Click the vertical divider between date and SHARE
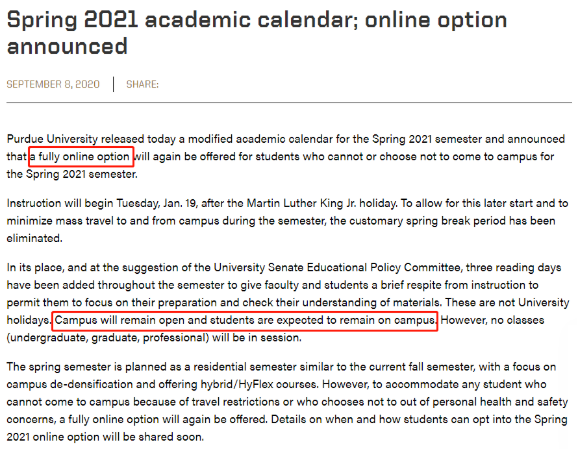Image resolution: width=577 pixels, height=449 pixels. (x=114, y=84)
